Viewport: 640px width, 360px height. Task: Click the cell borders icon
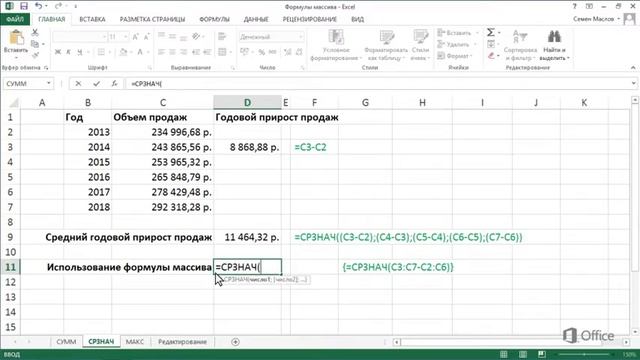click(x=101, y=52)
